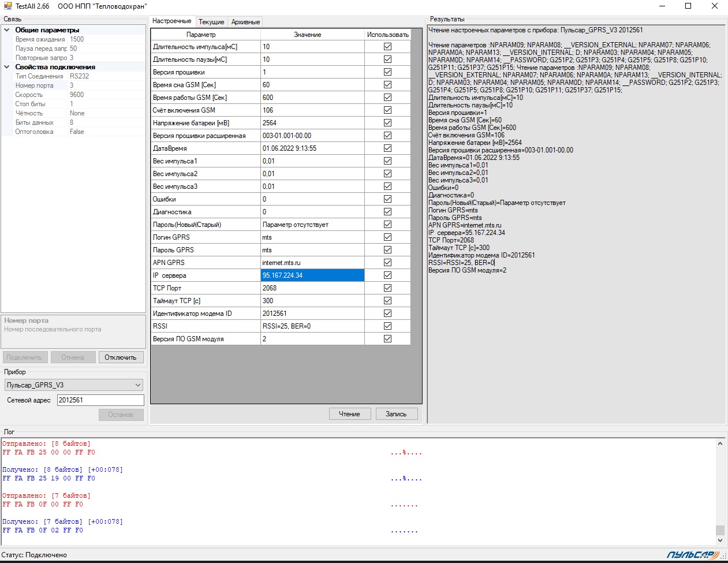
Task: Click the Чтение button
Action: (349, 414)
